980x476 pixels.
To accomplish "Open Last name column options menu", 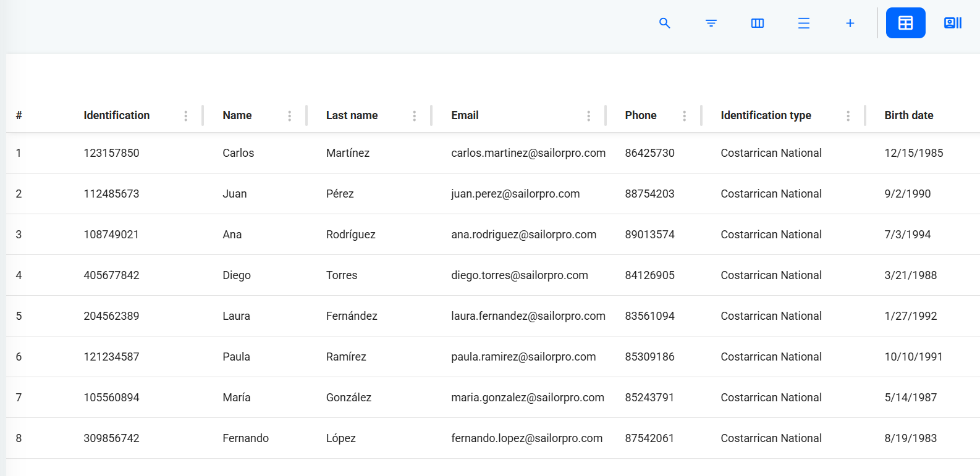I will (x=414, y=116).
